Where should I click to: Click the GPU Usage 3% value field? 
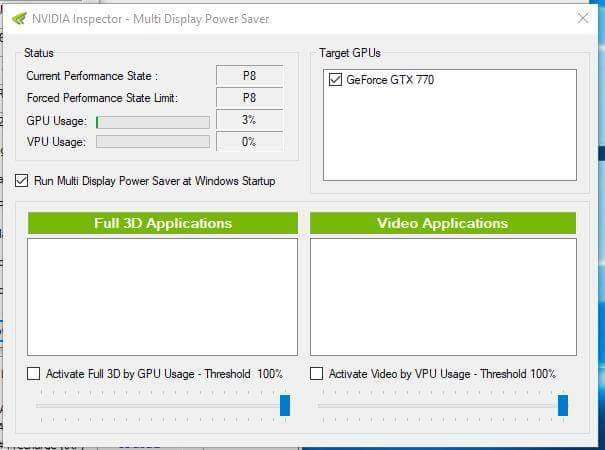250,120
